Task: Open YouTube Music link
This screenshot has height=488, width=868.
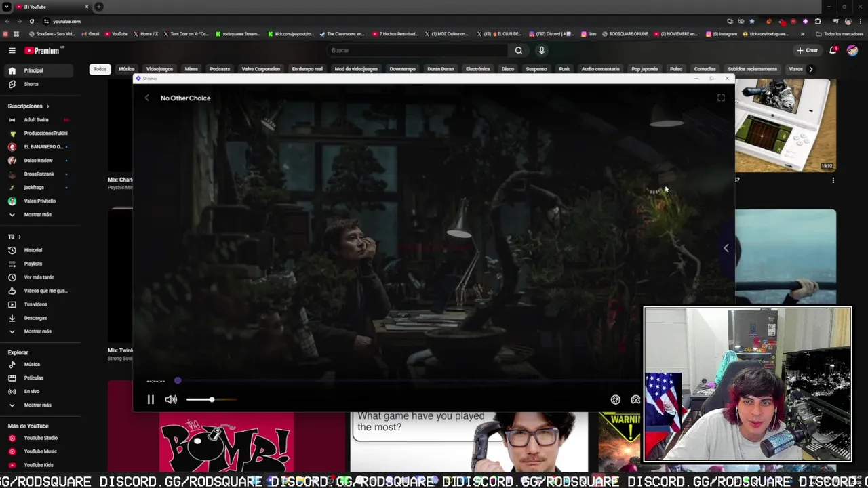Action: pos(41,451)
